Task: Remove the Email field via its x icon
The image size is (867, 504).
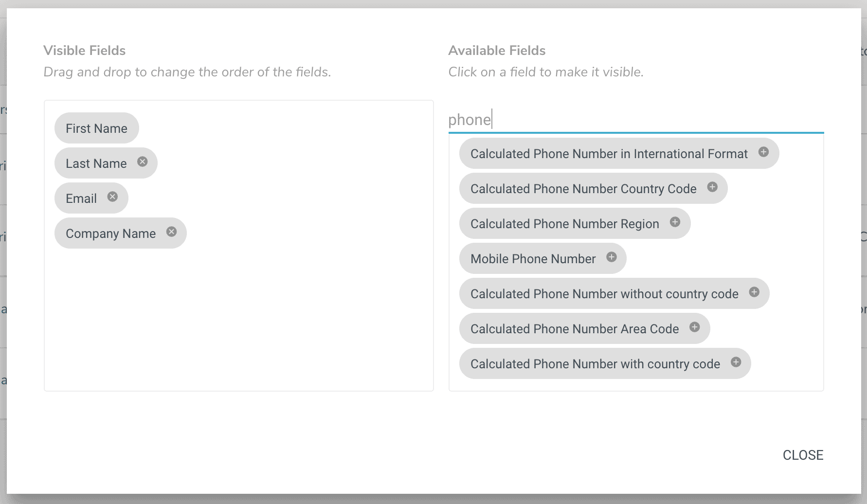Action: (112, 197)
